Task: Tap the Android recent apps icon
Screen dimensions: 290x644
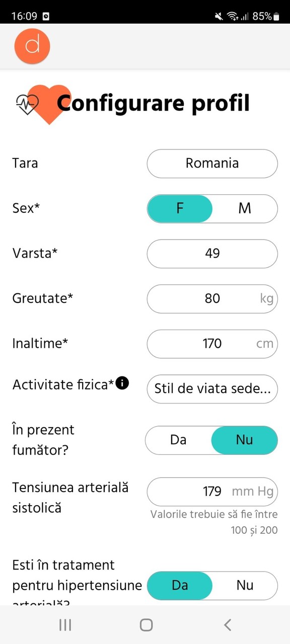Action: coord(65,625)
